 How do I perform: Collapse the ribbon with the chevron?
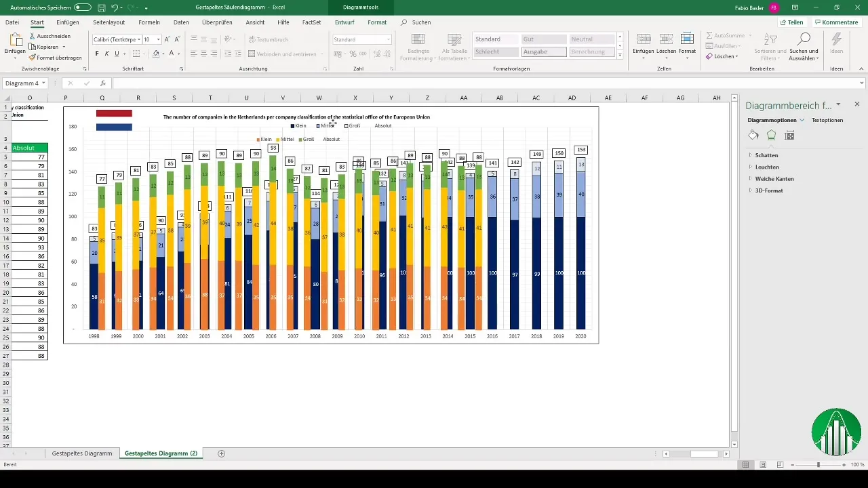[x=862, y=69]
